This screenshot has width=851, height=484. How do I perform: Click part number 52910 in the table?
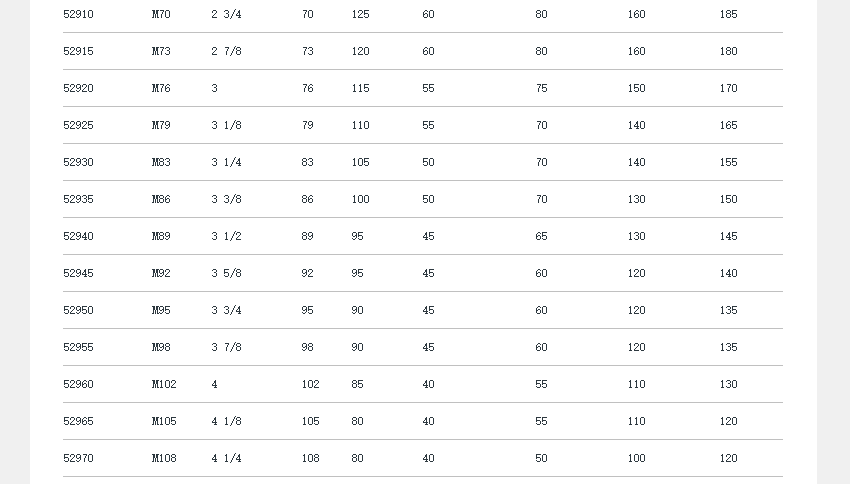tap(78, 15)
